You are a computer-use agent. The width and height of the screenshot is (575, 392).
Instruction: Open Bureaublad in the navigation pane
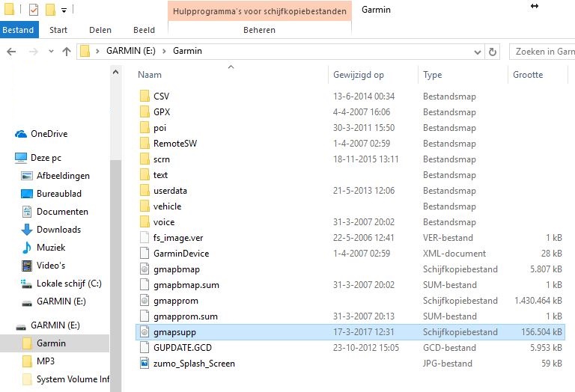(59, 194)
